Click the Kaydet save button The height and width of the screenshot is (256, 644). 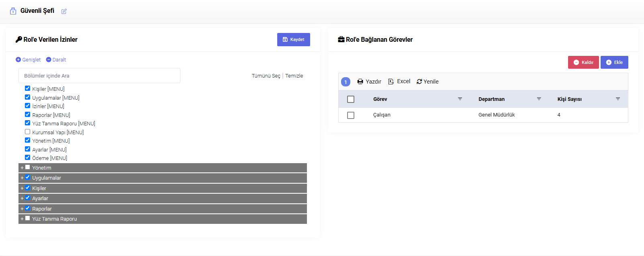(x=294, y=39)
